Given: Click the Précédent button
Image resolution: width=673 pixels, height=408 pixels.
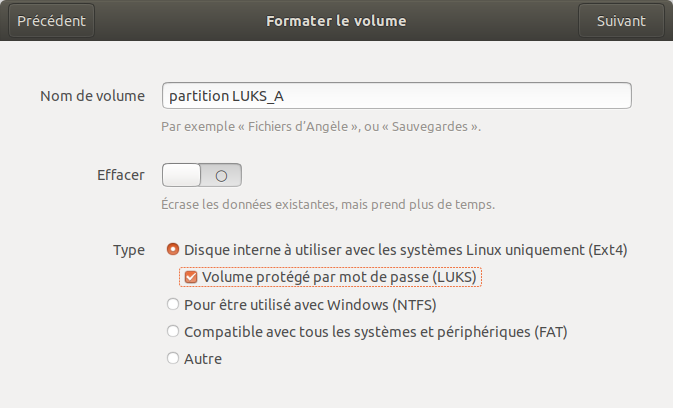Looking at the screenshot, I should coord(51,20).
